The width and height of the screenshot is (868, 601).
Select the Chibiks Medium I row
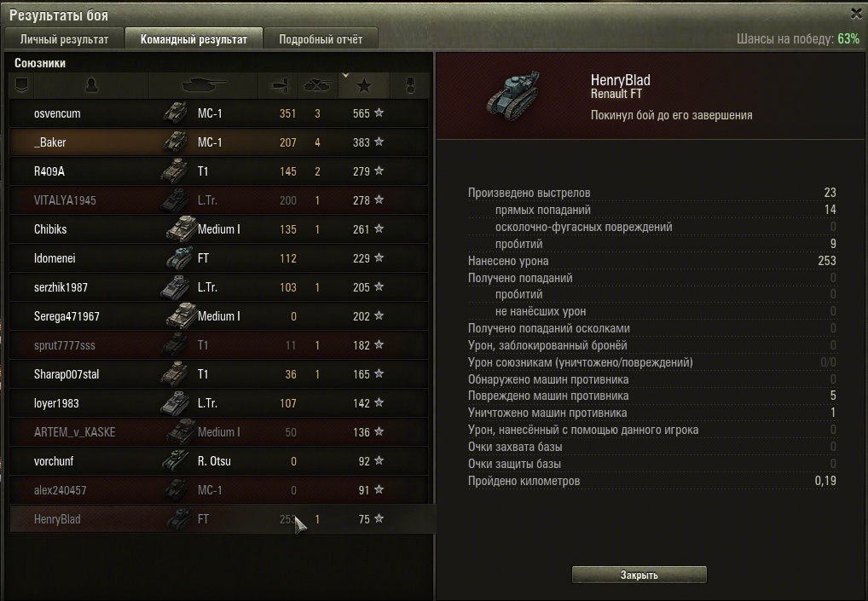pos(218,229)
